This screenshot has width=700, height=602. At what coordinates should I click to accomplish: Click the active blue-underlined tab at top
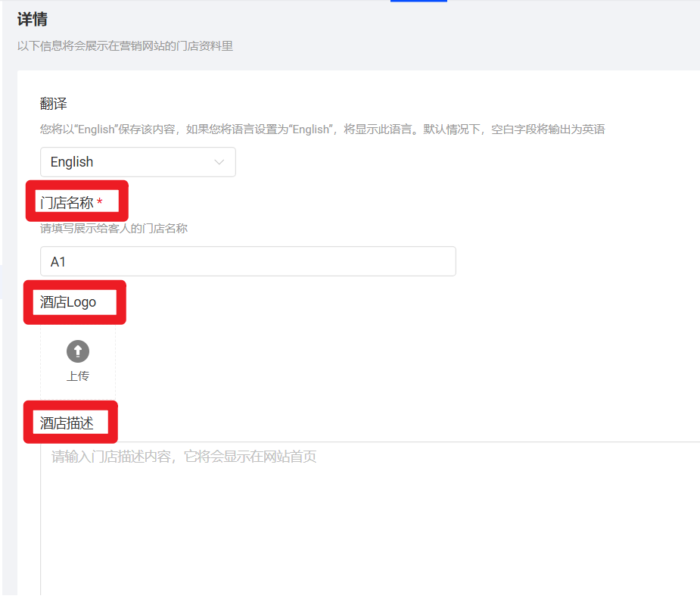click(x=418, y=1)
